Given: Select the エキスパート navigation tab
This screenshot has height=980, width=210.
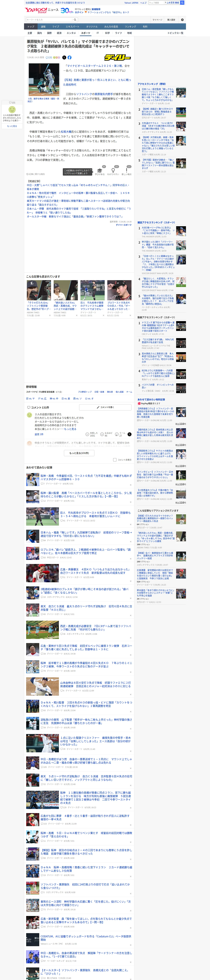Looking at the screenshot, I should [72, 27].
